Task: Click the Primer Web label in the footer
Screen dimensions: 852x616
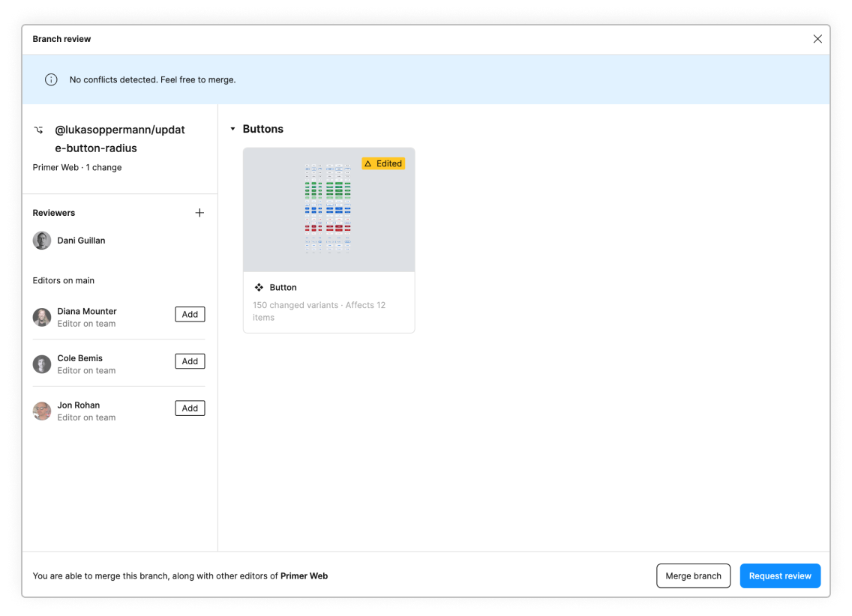Action: point(304,576)
